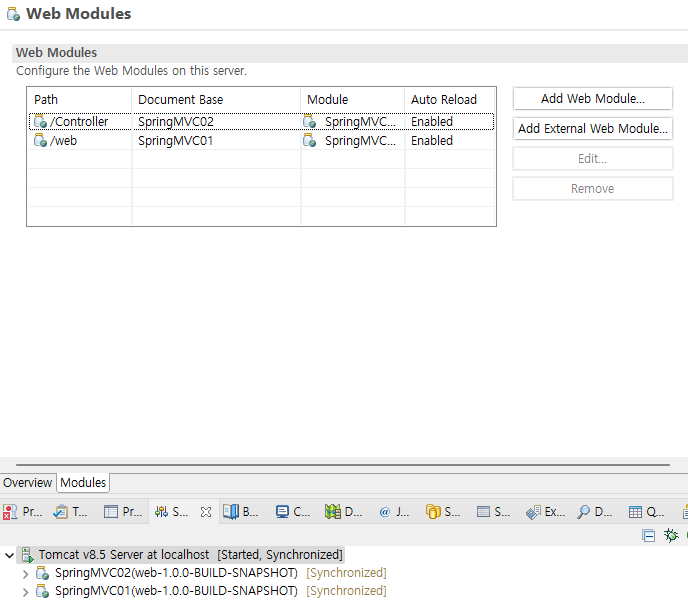
Task: Open the 'D...' tab with map icon
Action: click(x=344, y=511)
